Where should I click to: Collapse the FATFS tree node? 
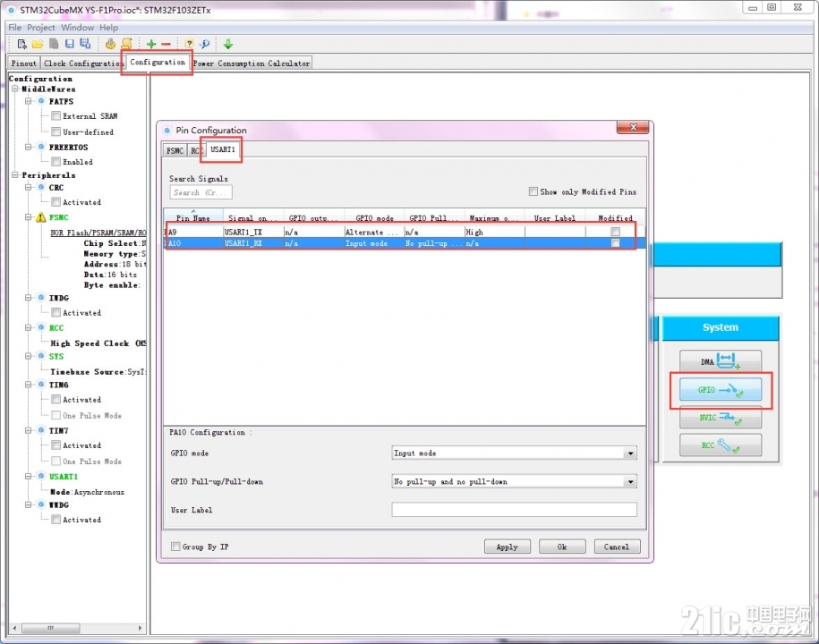[29, 101]
